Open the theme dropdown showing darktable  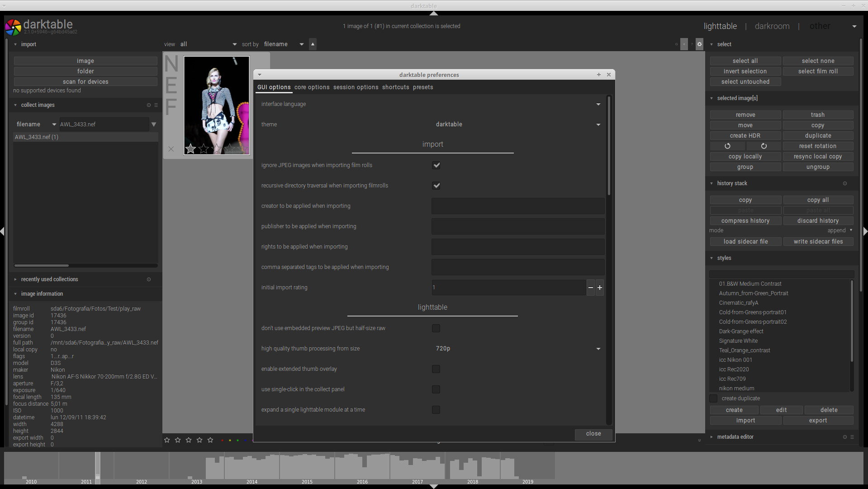pos(518,125)
